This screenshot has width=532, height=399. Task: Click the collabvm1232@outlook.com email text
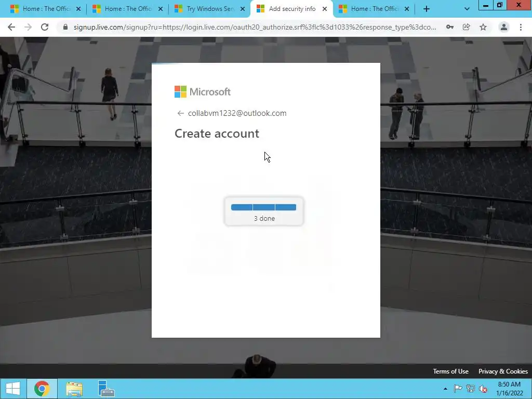point(237,113)
